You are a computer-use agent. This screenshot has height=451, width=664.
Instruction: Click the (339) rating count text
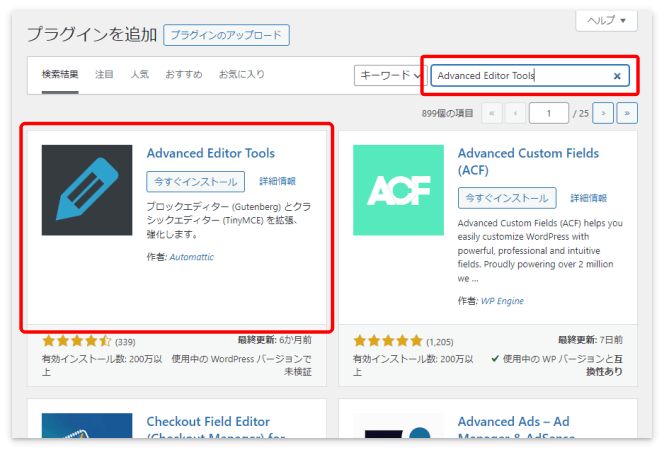tap(125, 342)
